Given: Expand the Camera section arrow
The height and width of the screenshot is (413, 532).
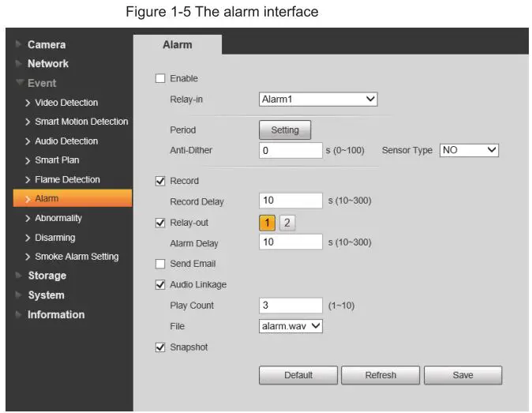Looking at the screenshot, I should click(18, 45).
